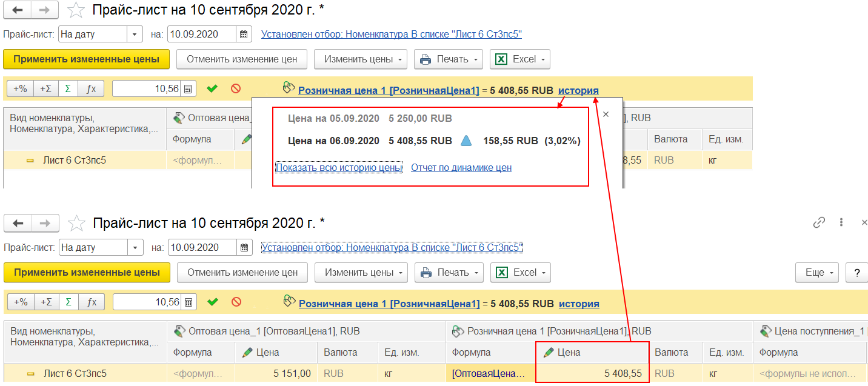Expand the На дату combo box in upper form
This screenshot has height=386, width=868.
(x=135, y=34)
